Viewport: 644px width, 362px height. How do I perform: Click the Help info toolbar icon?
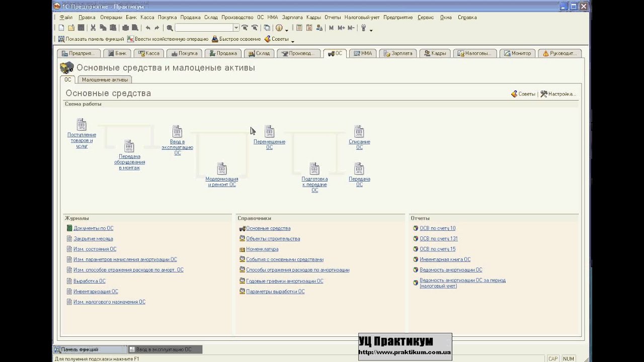279,28
